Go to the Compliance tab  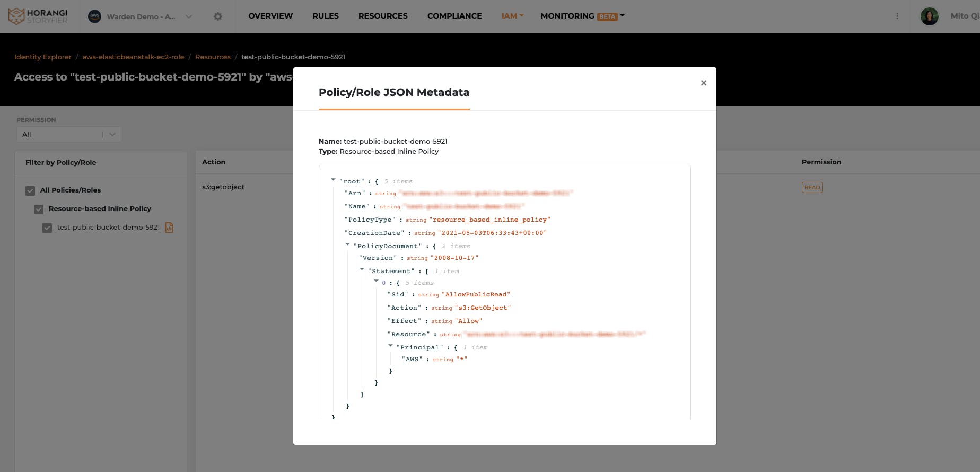(x=454, y=16)
